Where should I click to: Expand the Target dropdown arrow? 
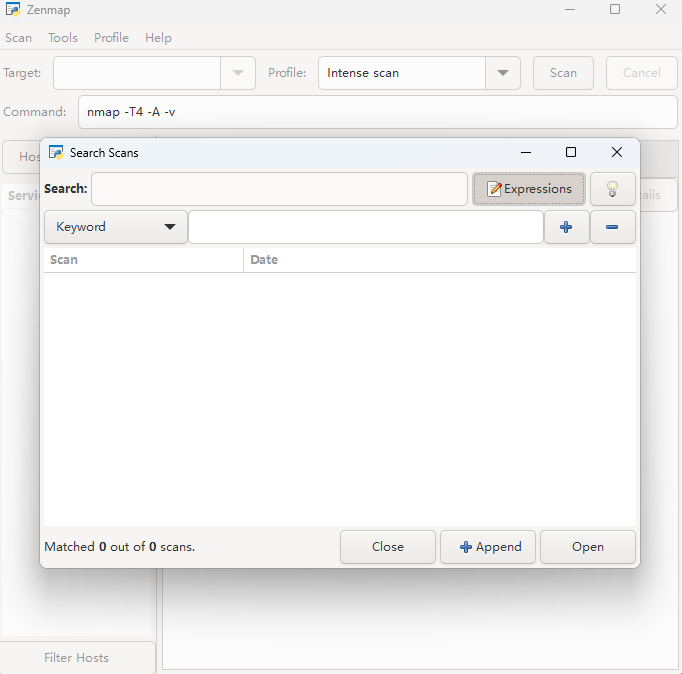point(237,73)
